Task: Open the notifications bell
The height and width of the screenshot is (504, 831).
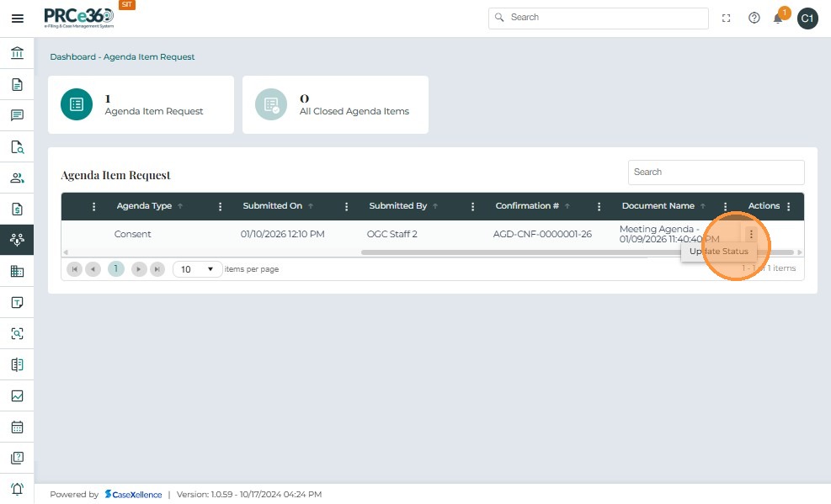Action: coord(777,19)
